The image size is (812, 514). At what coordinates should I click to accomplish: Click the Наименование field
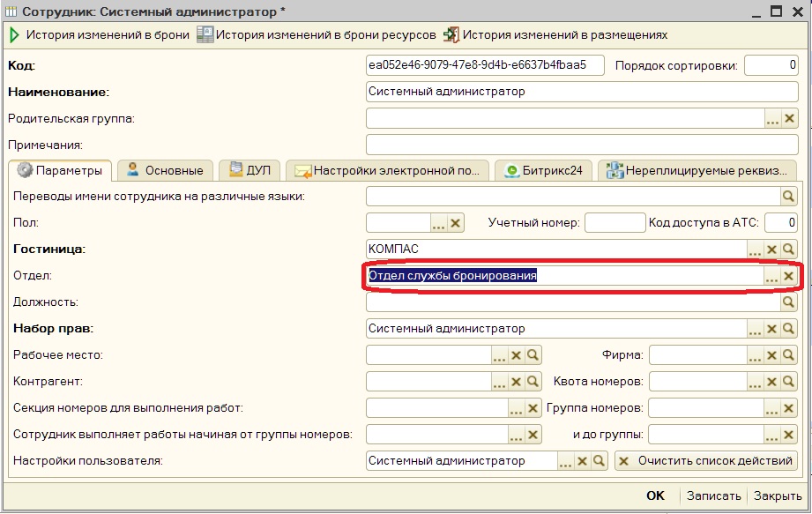[582, 92]
